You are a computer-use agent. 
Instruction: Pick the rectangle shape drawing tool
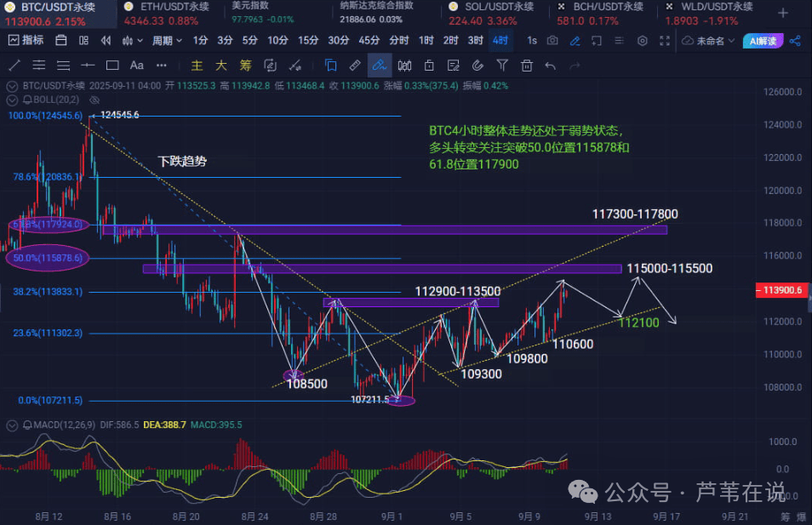[112, 65]
